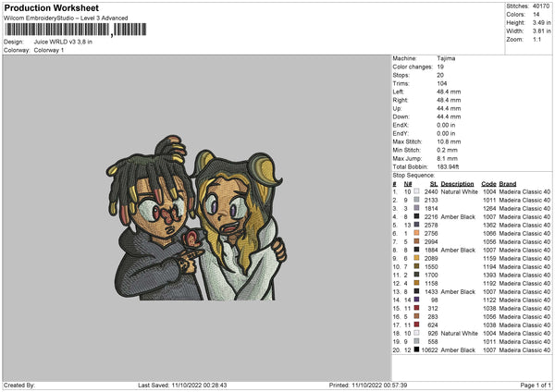Click the Colorway 1 value
Image resolution: width=555 pixels, height=392 pixels.
[x=49, y=50]
